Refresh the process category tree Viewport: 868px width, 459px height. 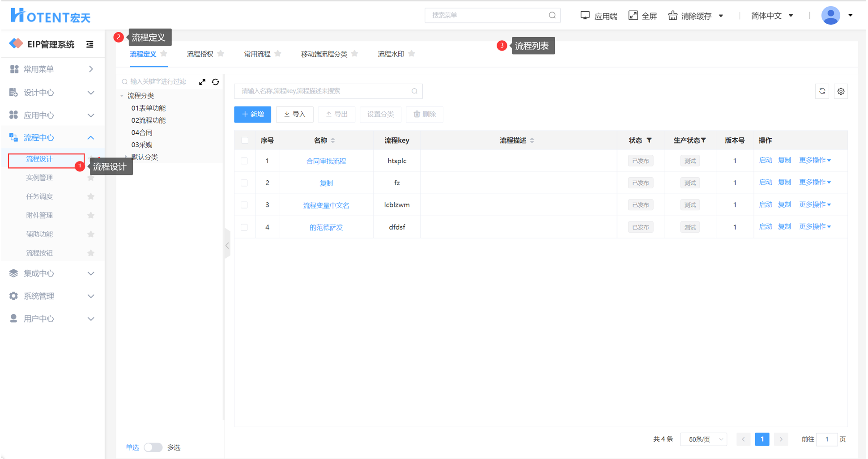tap(215, 82)
